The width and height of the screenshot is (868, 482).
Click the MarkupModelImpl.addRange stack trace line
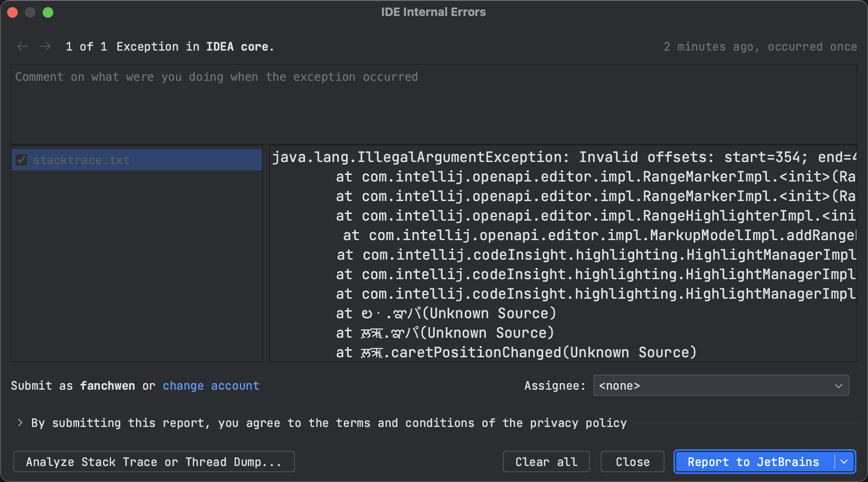pyautogui.click(x=600, y=235)
